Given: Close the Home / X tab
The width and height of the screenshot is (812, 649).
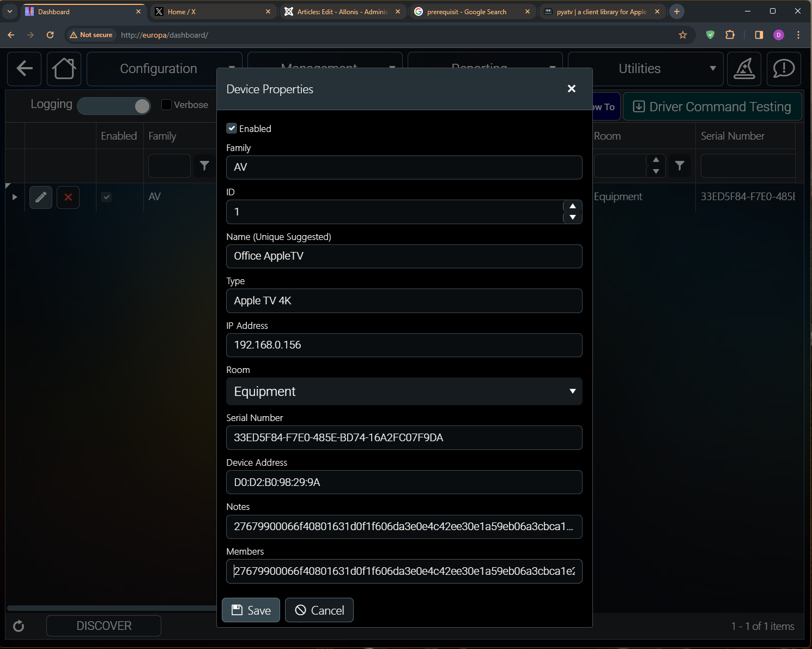Looking at the screenshot, I should [x=268, y=11].
